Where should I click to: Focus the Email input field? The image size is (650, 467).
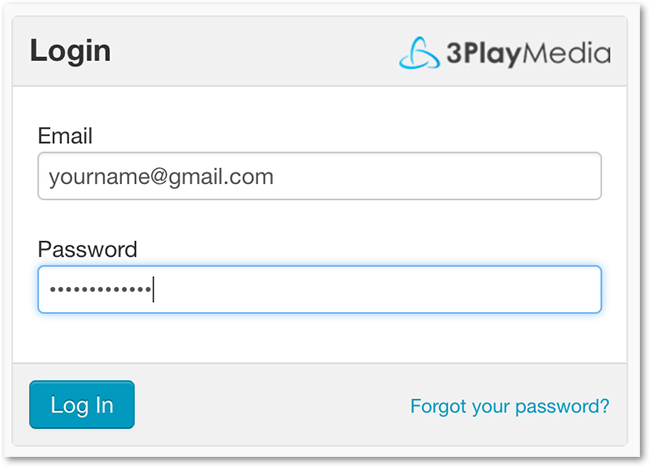tap(319, 176)
